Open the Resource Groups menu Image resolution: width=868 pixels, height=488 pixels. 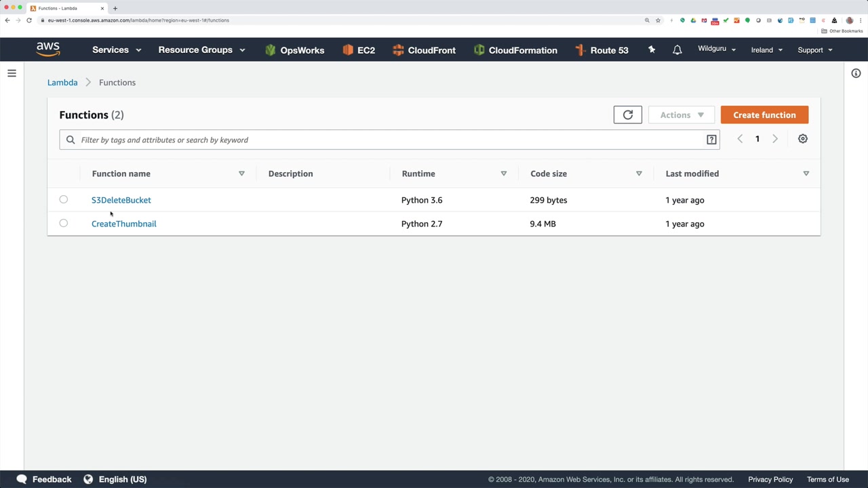click(201, 50)
